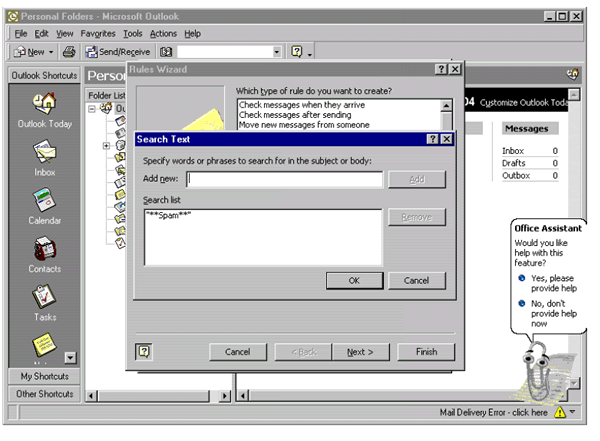Open the Tasks shortcut icon
This screenshot has height=441, width=600.
44,297
